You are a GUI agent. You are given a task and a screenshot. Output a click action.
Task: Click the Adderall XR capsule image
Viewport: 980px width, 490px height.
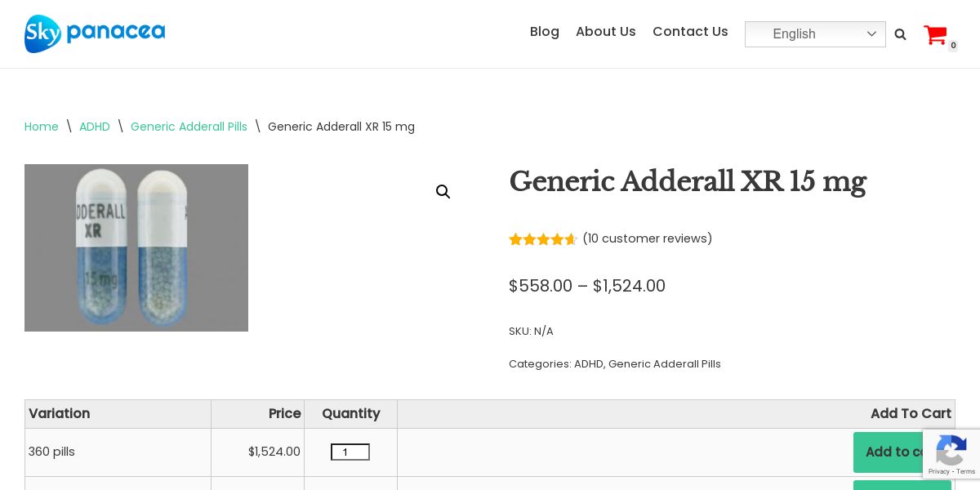136,247
